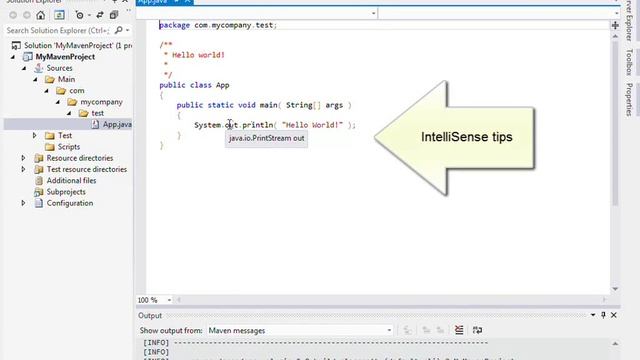Select Test resource directories row
The image size is (640, 360).
point(87,169)
